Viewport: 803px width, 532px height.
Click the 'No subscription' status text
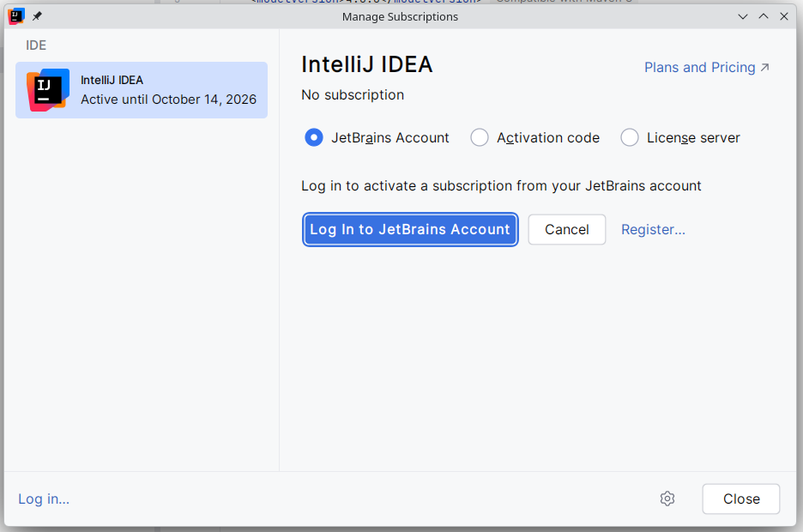pos(353,94)
